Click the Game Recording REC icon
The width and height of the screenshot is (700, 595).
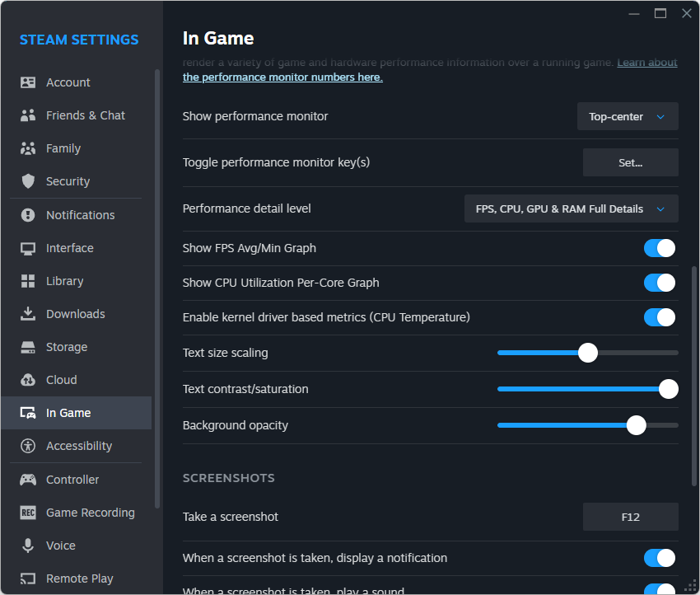(28, 513)
